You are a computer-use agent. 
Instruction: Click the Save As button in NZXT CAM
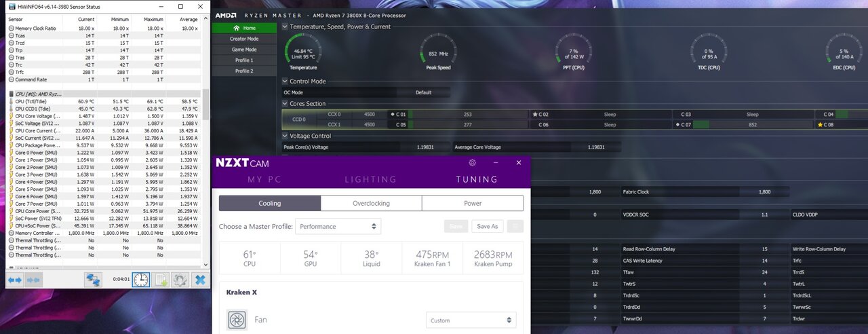[487, 226]
